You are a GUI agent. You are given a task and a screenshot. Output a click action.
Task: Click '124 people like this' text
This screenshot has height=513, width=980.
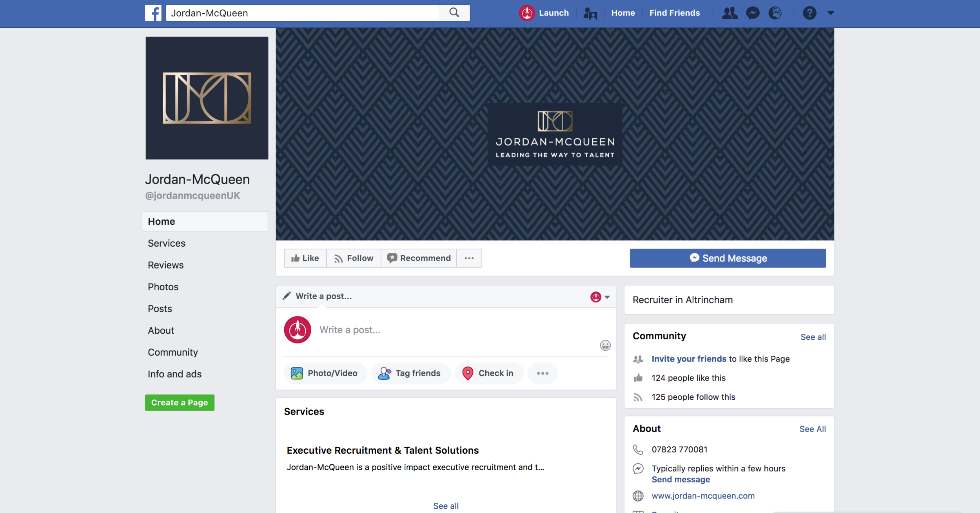click(x=688, y=378)
